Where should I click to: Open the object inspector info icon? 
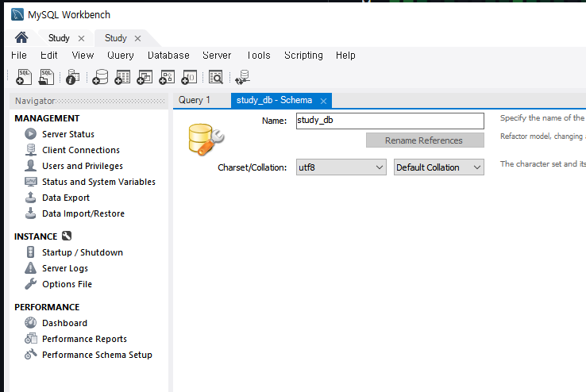click(x=72, y=77)
